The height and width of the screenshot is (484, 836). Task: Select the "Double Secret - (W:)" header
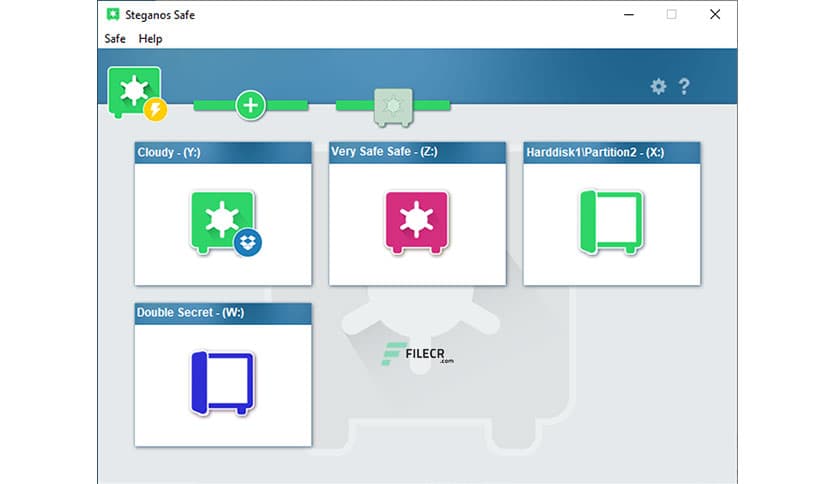(x=223, y=313)
